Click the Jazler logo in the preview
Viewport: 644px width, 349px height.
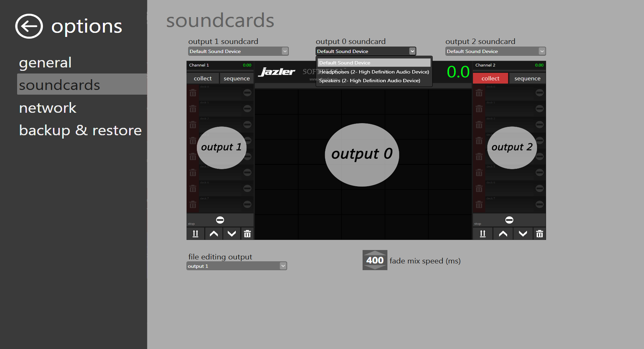click(x=277, y=71)
